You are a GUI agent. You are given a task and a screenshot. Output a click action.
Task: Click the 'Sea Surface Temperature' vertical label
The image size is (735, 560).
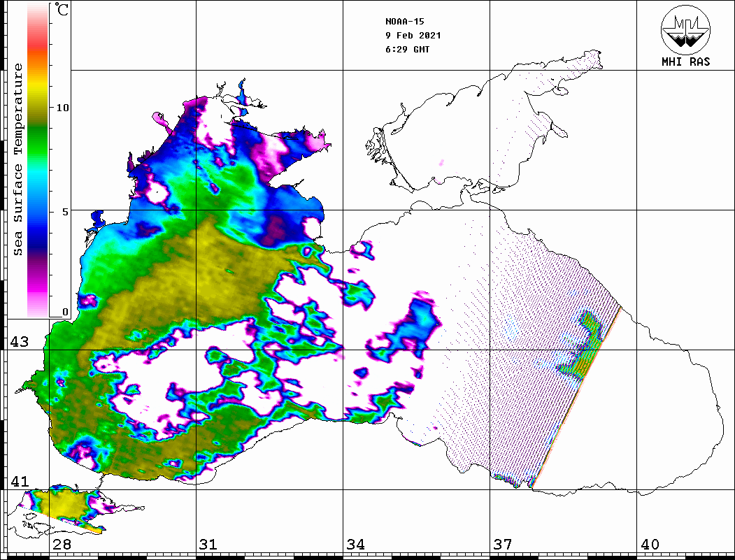click(17, 159)
